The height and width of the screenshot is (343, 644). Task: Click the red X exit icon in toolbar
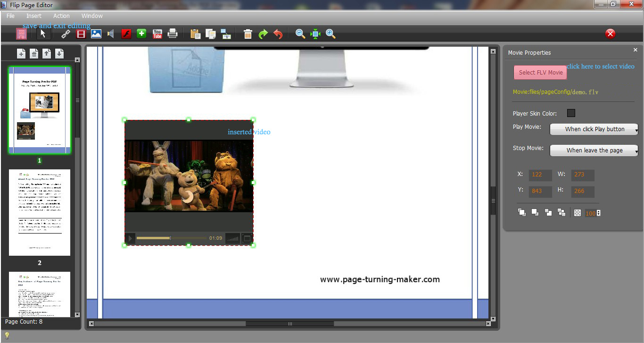pyautogui.click(x=610, y=33)
